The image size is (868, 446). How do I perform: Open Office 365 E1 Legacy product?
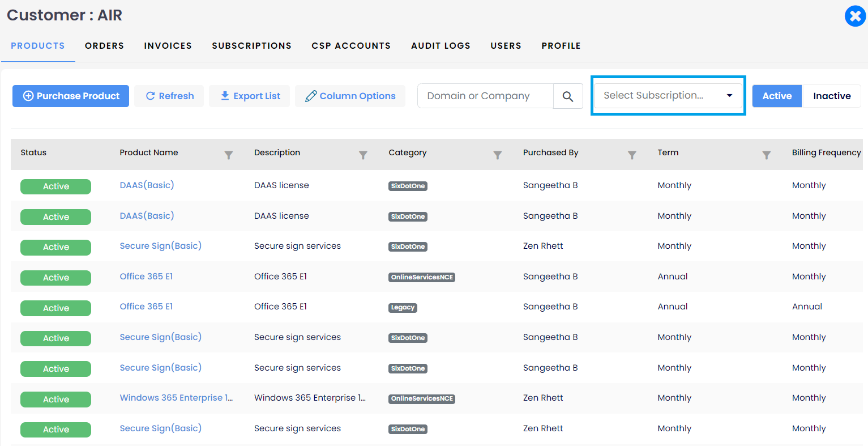point(146,307)
